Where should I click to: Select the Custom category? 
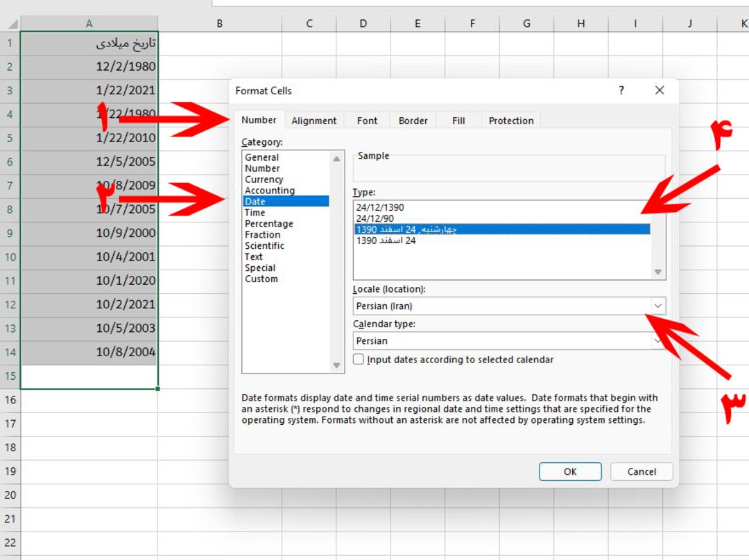click(261, 279)
